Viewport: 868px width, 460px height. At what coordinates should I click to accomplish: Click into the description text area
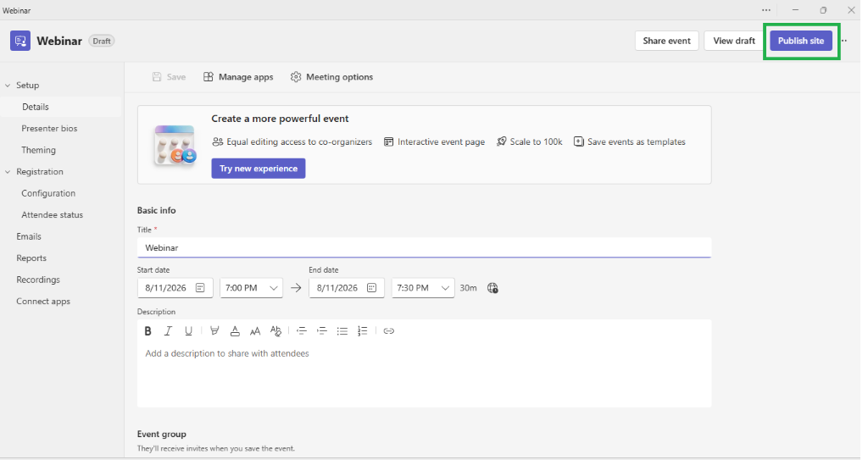pos(424,374)
